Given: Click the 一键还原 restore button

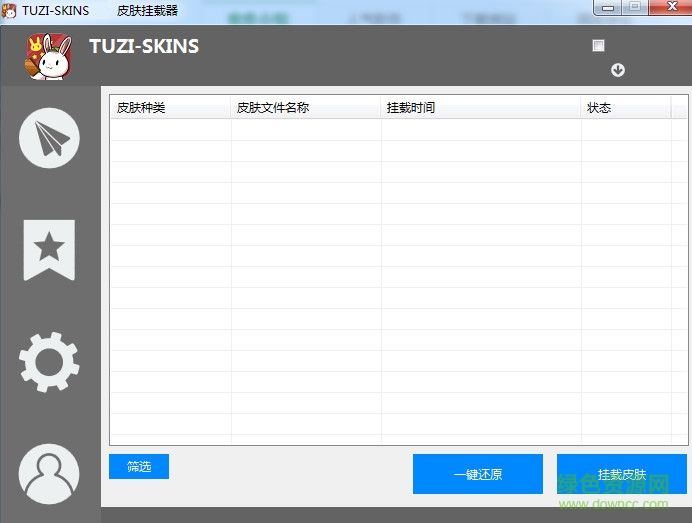Looking at the screenshot, I should [477, 474].
